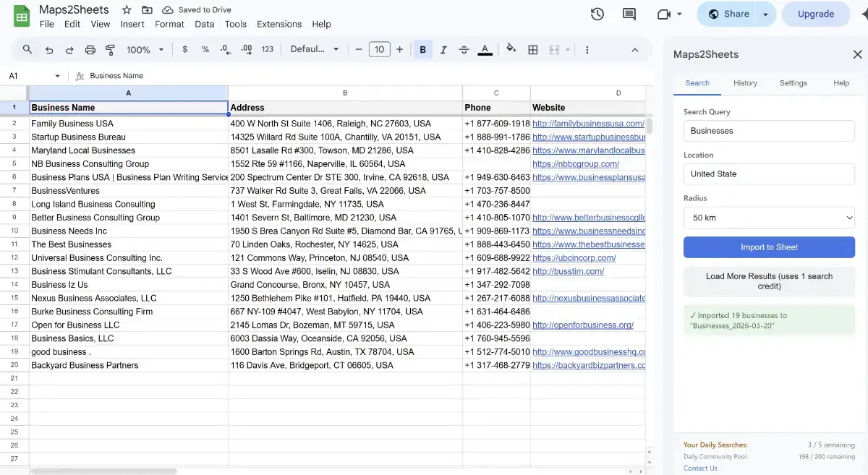Viewport: 868px width, 475px height.
Task: Toggle bold formatting
Action: point(422,50)
